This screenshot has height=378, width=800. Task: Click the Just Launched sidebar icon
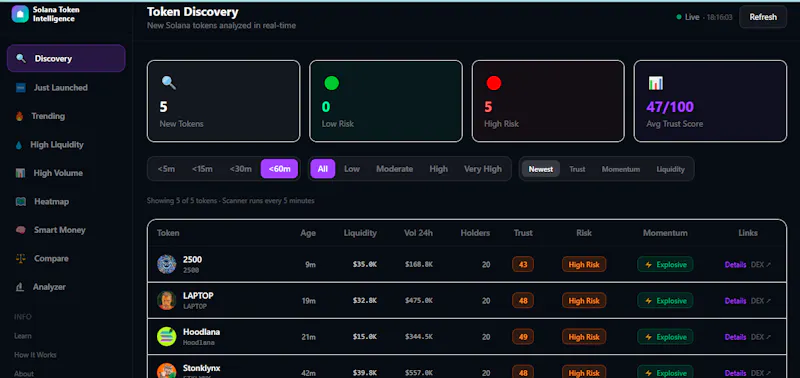click(x=21, y=88)
